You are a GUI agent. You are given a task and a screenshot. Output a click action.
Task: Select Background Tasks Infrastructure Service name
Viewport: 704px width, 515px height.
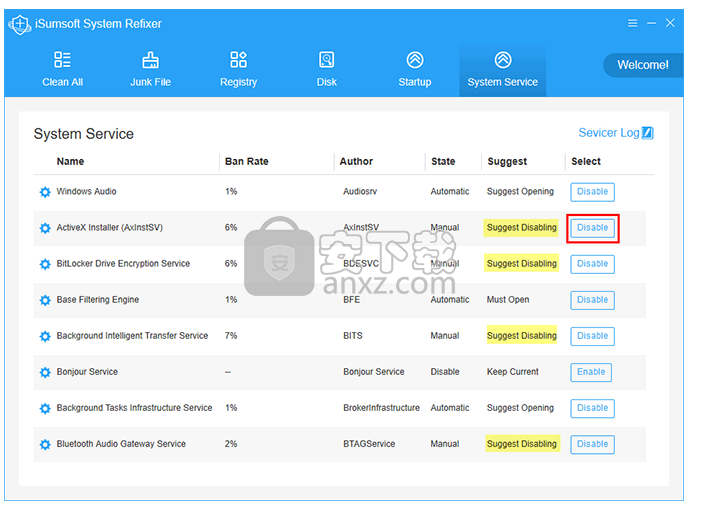(134, 408)
